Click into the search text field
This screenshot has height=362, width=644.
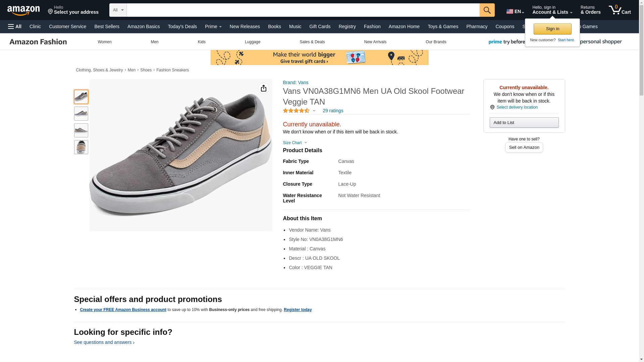(303, 10)
